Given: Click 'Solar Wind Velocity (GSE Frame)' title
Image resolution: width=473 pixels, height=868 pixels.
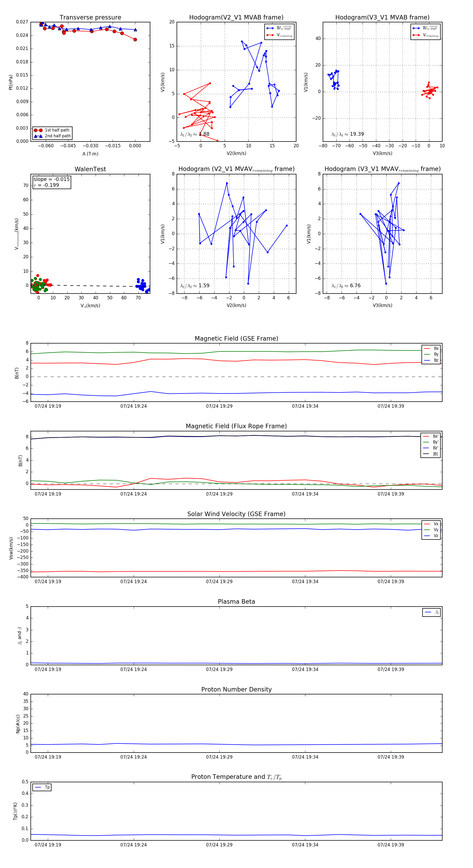Looking at the screenshot, I should (x=236, y=514).
